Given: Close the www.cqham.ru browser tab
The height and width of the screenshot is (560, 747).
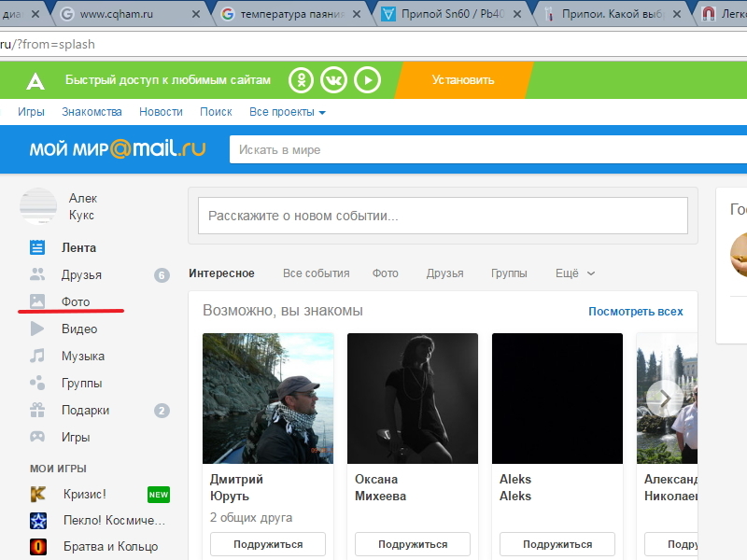Looking at the screenshot, I should click(x=196, y=14).
